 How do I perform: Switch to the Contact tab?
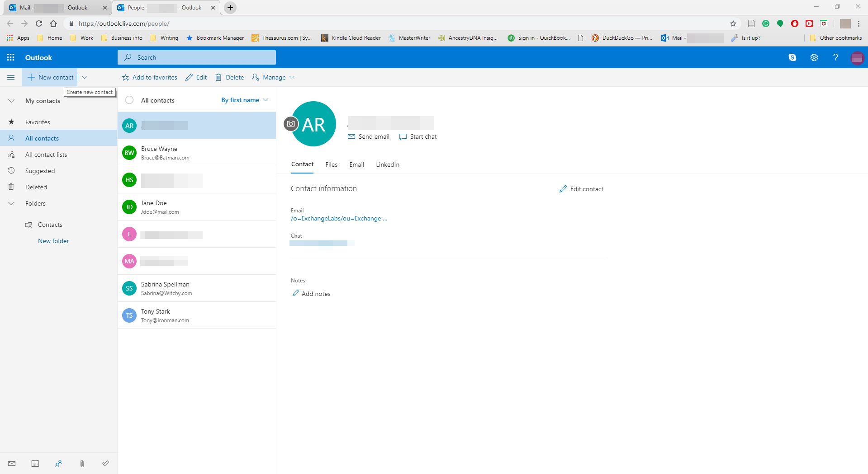pos(302,164)
